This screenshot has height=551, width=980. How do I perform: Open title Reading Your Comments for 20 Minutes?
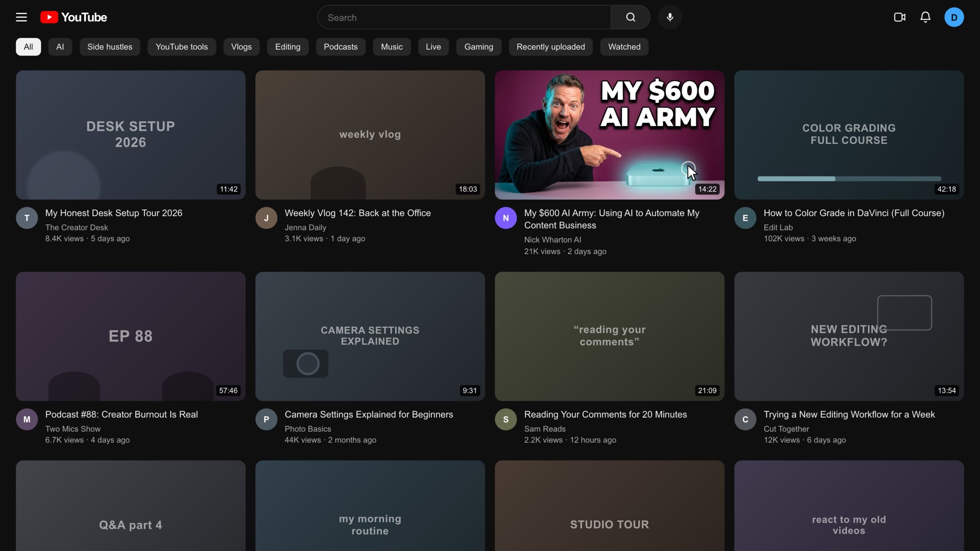tap(605, 414)
